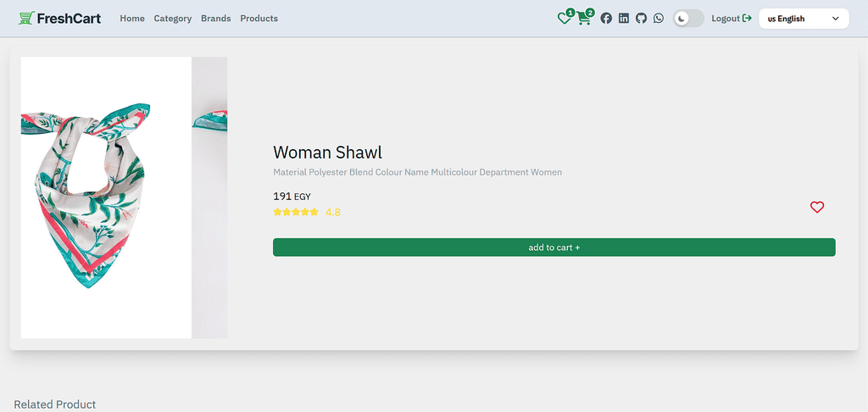
Task: Open the GitHub profile icon
Action: click(x=641, y=19)
